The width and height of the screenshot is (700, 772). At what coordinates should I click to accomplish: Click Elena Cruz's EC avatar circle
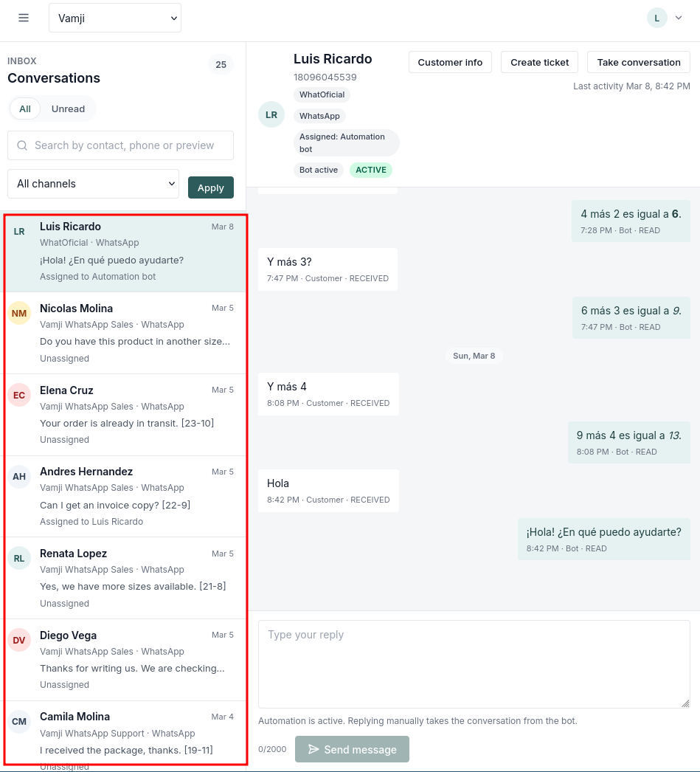point(18,395)
